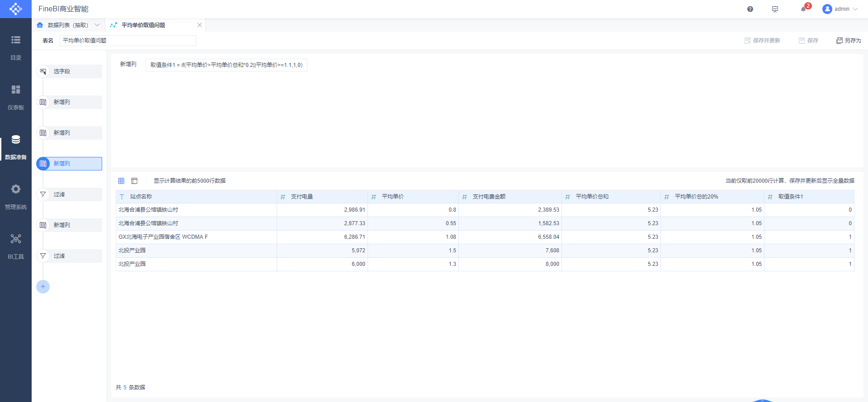The height and width of the screenshot is (402, 868).
Task: Click the 显示计算结果的前5000行数据 label
Action: coord(189,181)
